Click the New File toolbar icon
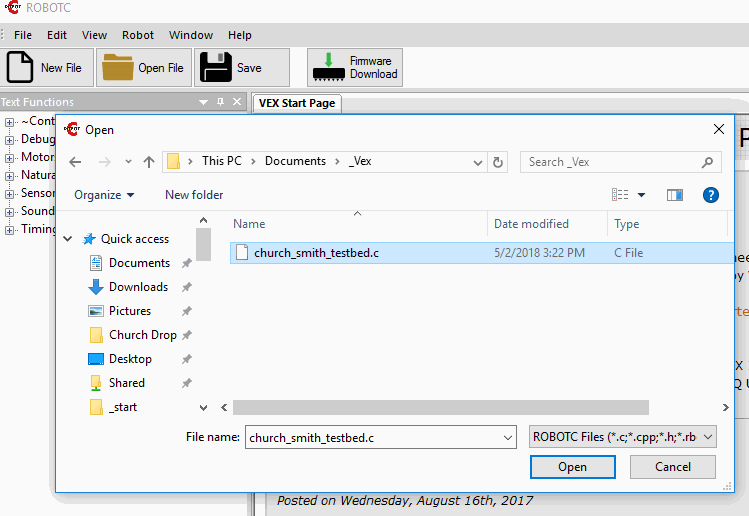749x516 pixels. [x=21, y=67]
